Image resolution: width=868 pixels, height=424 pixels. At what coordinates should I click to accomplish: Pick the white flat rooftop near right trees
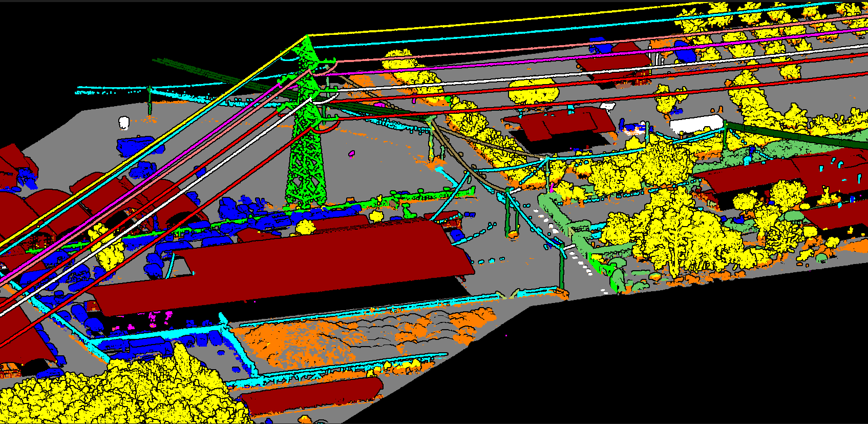pos(696,125)
